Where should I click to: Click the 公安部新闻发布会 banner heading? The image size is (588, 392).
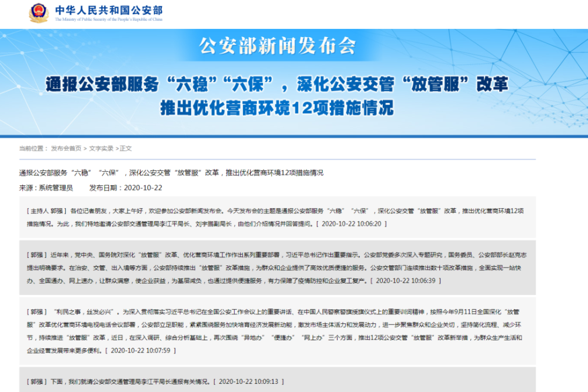click(277, 46)
